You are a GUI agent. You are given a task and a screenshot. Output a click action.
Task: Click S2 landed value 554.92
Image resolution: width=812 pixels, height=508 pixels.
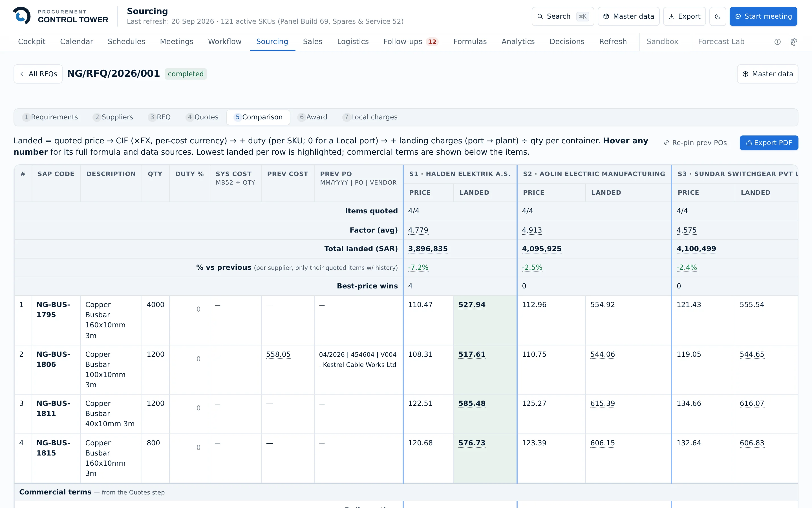point(603,305)
